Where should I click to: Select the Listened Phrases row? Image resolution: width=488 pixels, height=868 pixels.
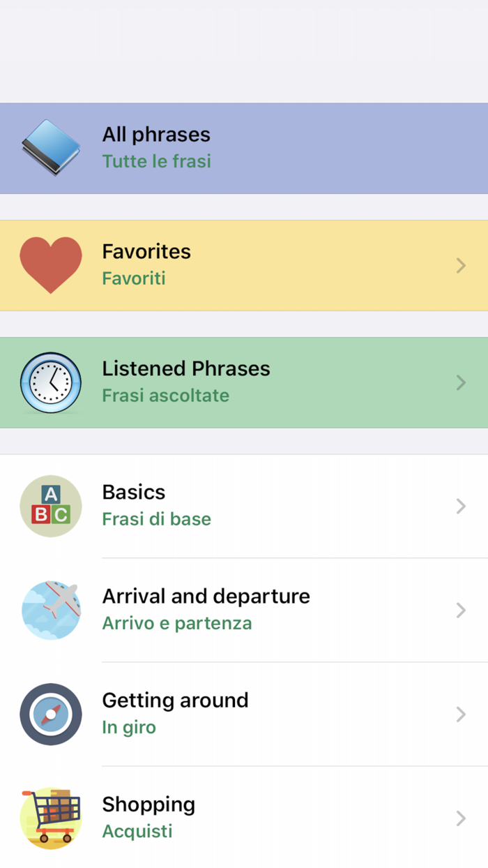[x=244, y=382]
